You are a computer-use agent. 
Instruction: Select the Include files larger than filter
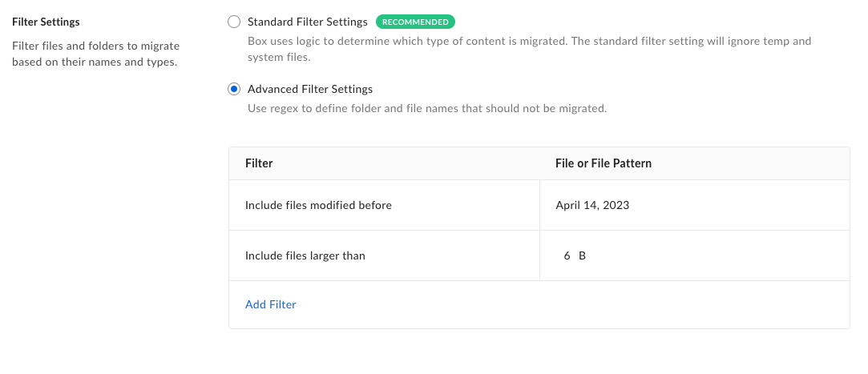pos(305,255)
